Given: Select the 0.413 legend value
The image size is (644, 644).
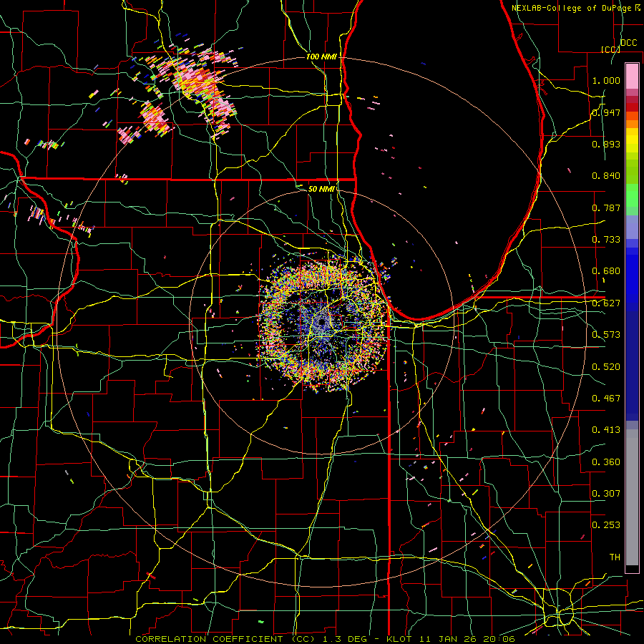Looking at the screenshot, I should [x=606, y=430].
